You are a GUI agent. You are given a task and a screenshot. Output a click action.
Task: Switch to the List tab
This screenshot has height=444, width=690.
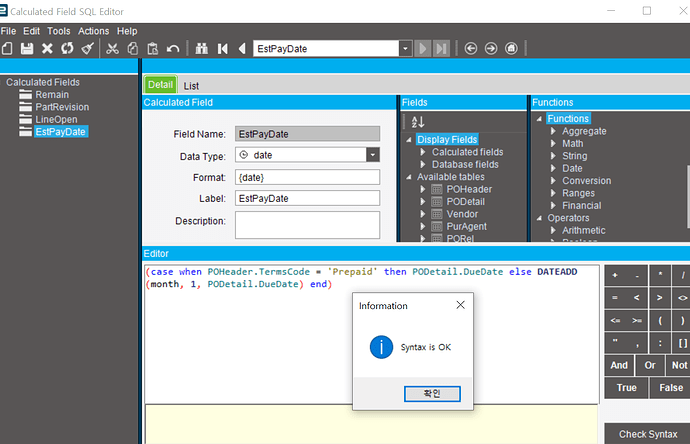click(191, 86)
